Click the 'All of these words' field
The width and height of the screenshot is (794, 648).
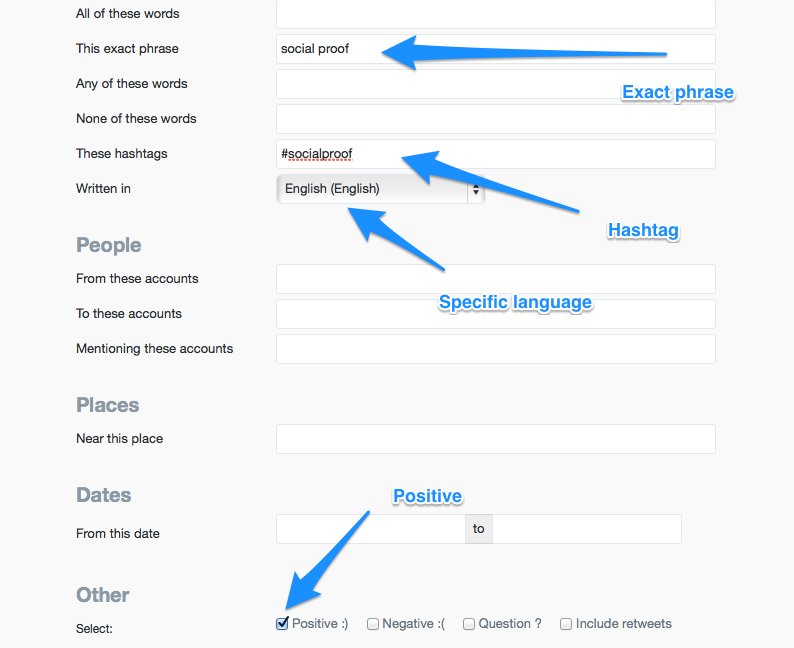pyautogui.click(x=495, y=14)
